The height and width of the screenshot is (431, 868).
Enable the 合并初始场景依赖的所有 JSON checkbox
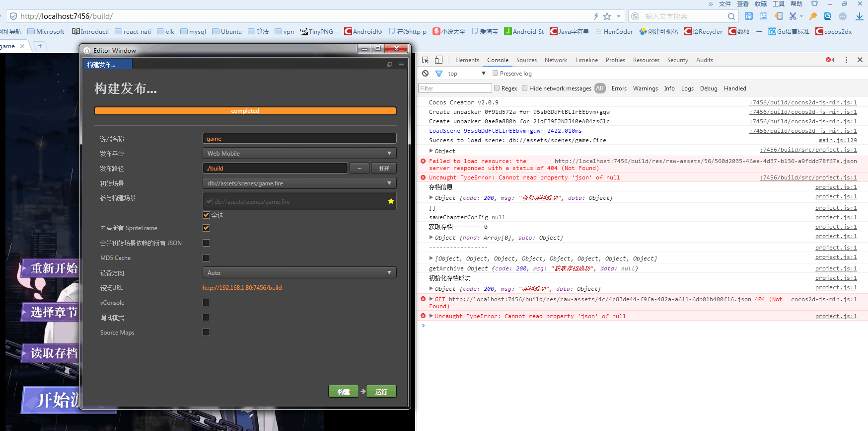pyautogui.click(x=206, y=243)
